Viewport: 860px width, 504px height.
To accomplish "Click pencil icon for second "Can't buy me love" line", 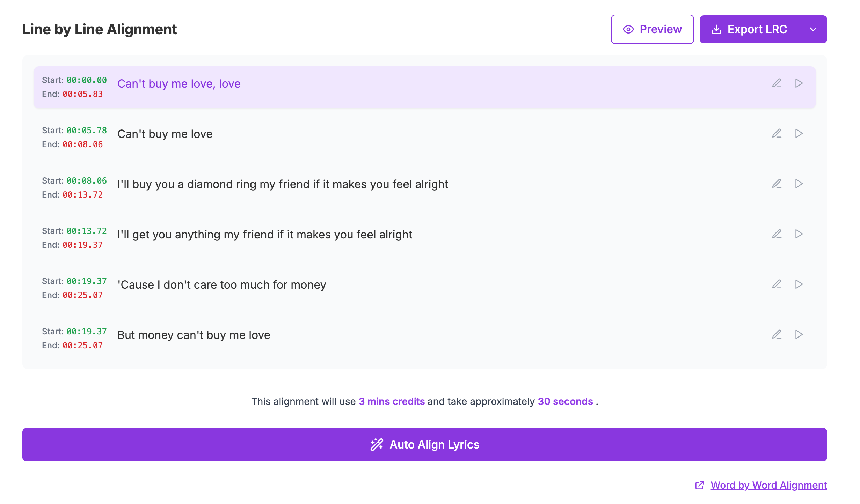I will coord(777,133).
